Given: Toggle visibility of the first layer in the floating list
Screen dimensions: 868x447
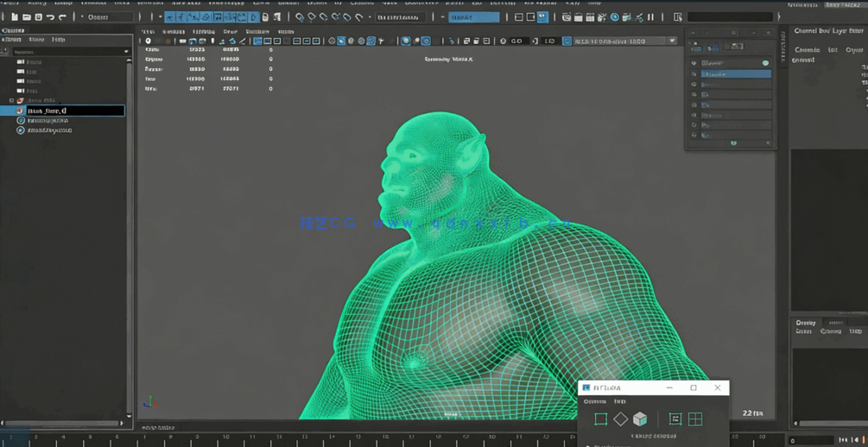Looking at the screenshot, I should [694, 63].
